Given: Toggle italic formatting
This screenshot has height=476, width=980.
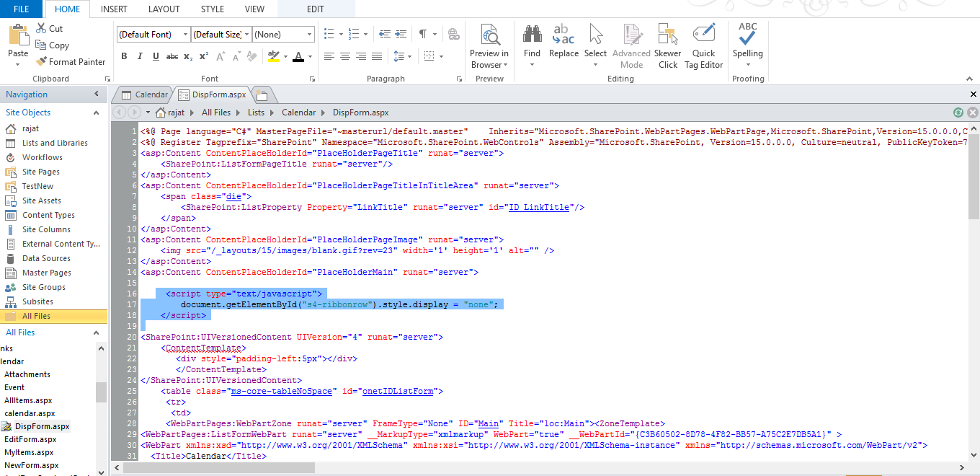Looking at the screenshot, I should coord(139,56).
